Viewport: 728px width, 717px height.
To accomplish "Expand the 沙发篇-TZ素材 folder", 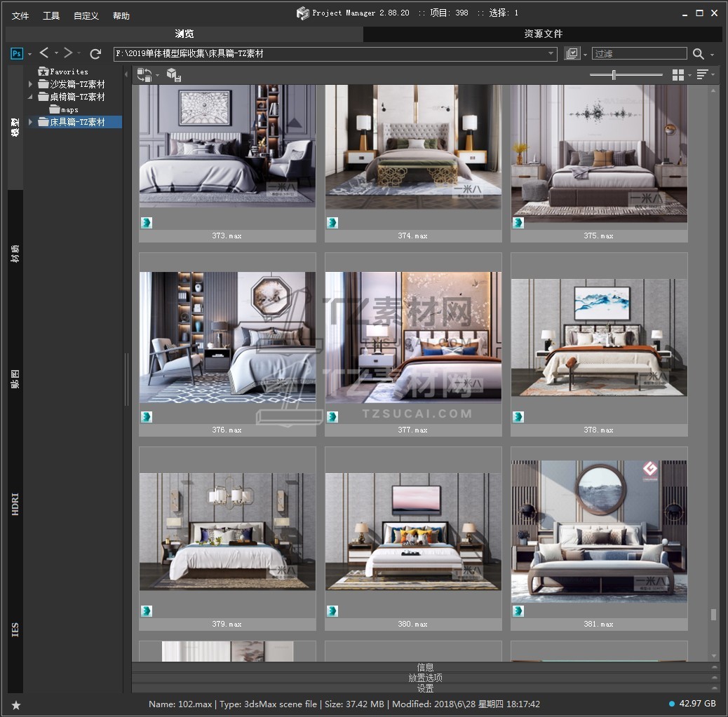I will tap(30, 85).
